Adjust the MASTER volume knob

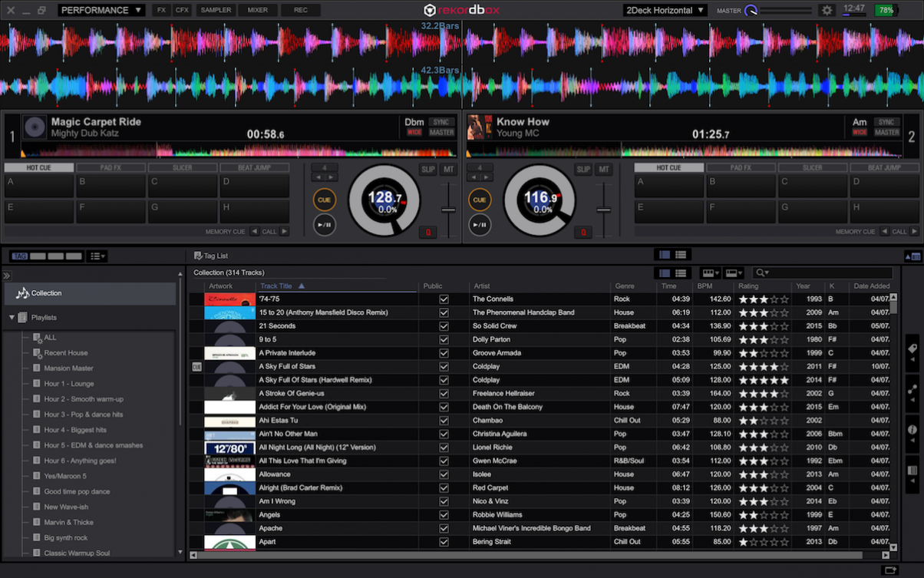[x=751, y=11]
